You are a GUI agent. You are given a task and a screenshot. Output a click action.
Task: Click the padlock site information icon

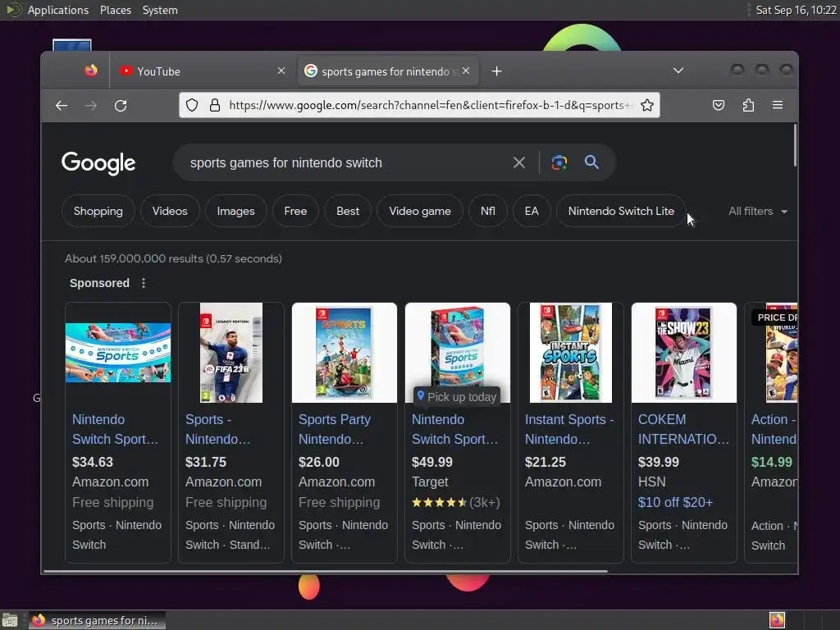[x=215, y=106]
